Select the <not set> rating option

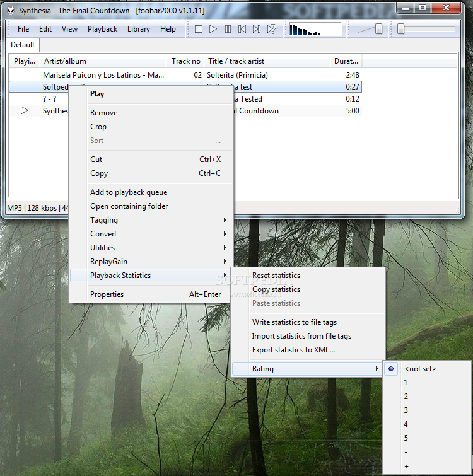point(428,369)
